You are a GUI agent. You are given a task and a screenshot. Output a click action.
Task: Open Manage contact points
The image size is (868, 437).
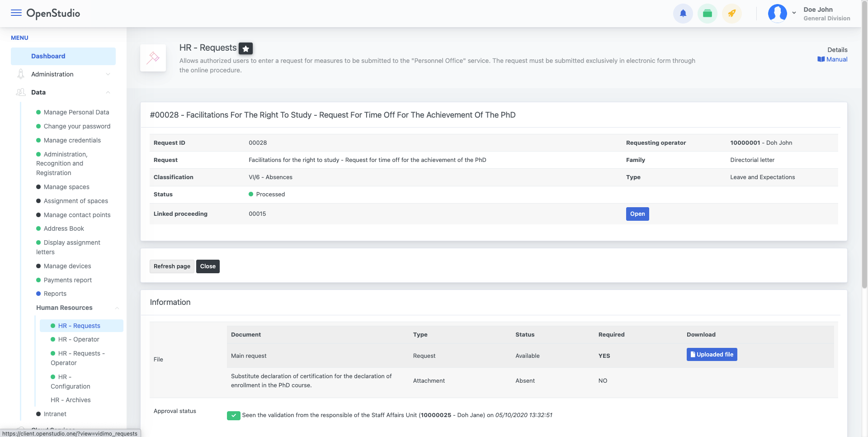pyautogui.click(x=77, y=215)
